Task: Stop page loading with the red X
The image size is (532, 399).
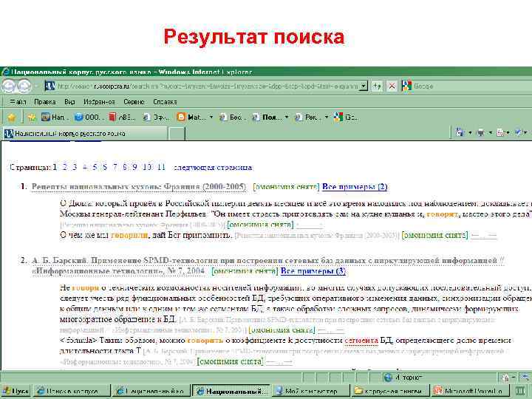Action: (x=392, y=86)
